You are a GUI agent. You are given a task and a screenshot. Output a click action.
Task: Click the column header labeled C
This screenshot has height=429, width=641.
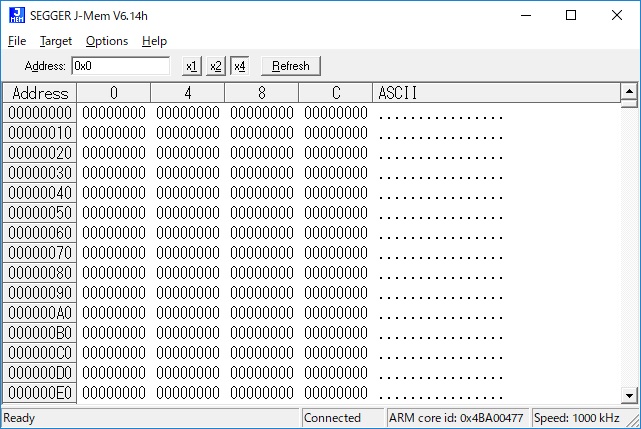click(x=336, y=93)
